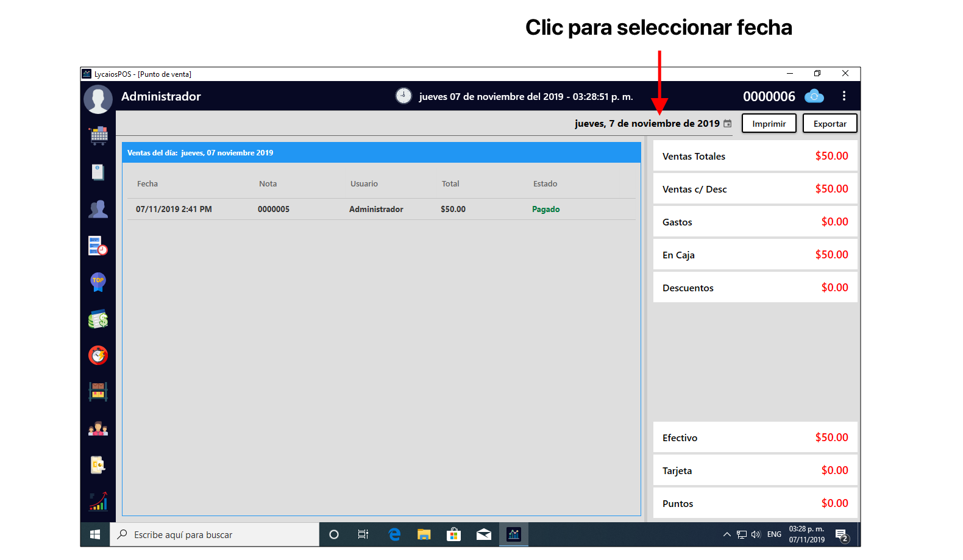Open Microsoft Store from taskbar

[453, 534]
